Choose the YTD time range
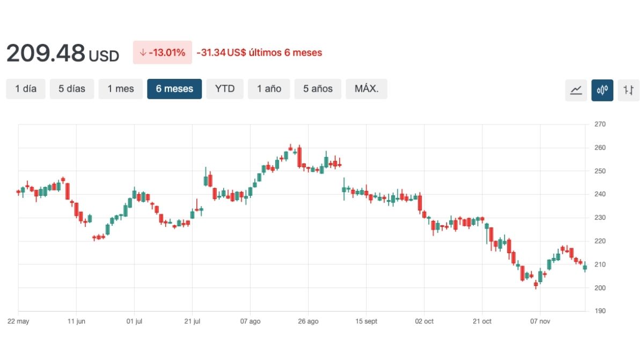The height and width of the screenshot is (362, 644). [225, 89]
